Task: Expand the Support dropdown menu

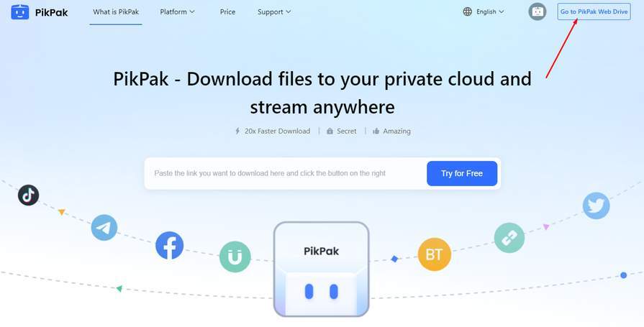Action: point(274,12)
